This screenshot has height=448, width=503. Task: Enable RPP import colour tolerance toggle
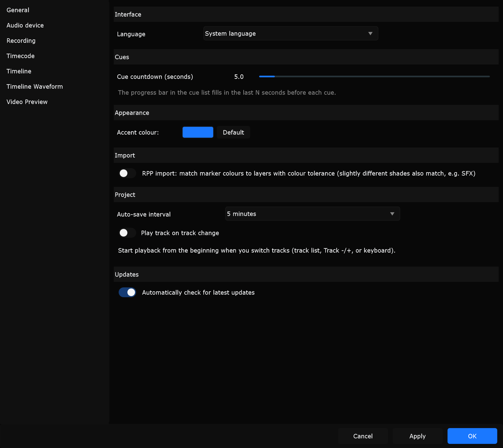[127, 173]
